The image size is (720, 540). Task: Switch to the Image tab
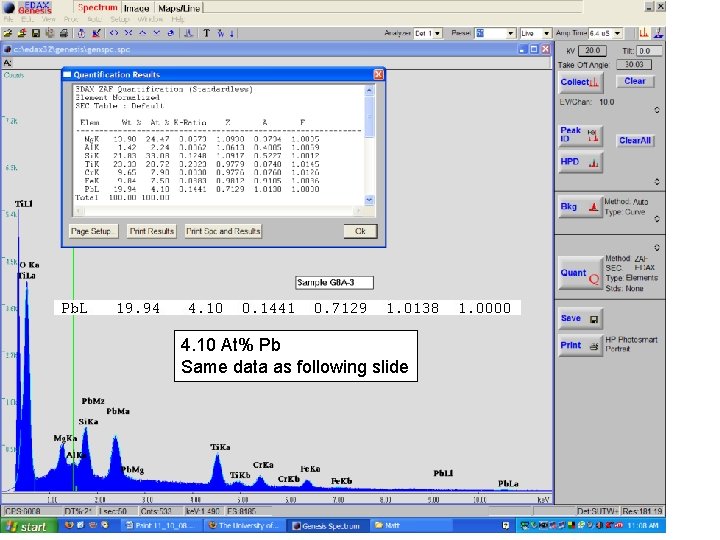(x=137, y=8)
